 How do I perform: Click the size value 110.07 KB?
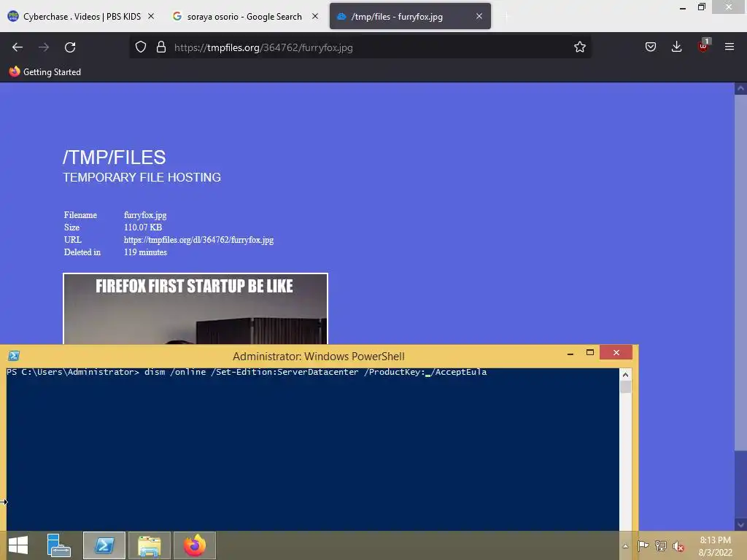pyautogui.click(x=143, y=227)
